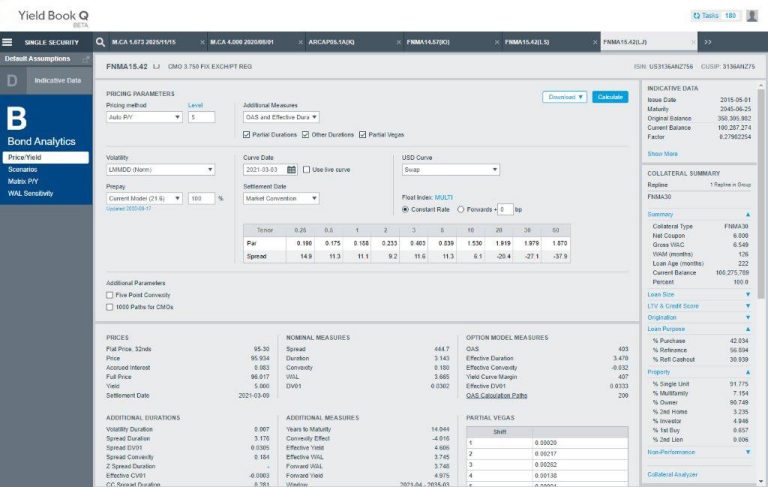768x487 pixels.
Task: Collapse the Loan Purpose section
Action: click(748, 329)
